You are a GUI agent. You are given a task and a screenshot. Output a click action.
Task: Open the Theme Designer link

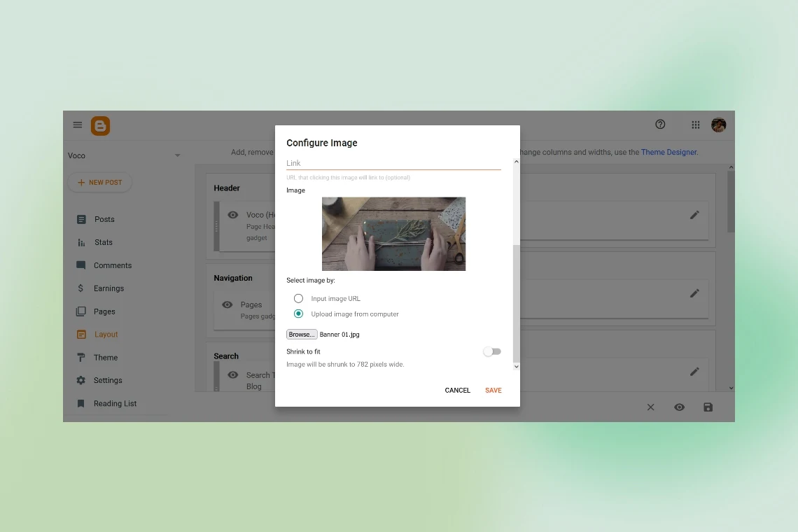pos(668,152)
